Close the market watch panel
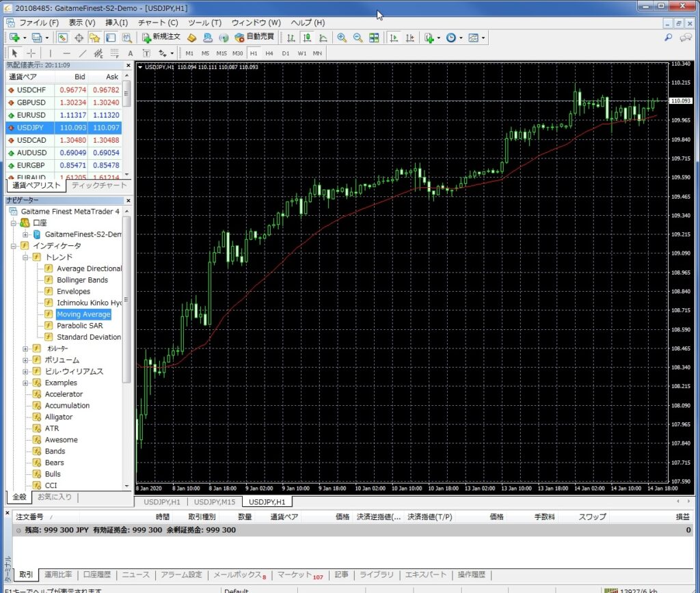The height and width of the screenshot is (593, 700). coord(128,65)
